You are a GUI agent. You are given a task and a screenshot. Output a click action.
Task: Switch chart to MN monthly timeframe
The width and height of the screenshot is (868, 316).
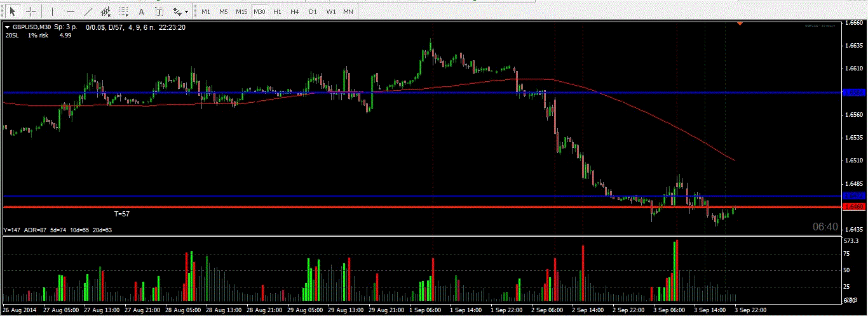point(348,11)
